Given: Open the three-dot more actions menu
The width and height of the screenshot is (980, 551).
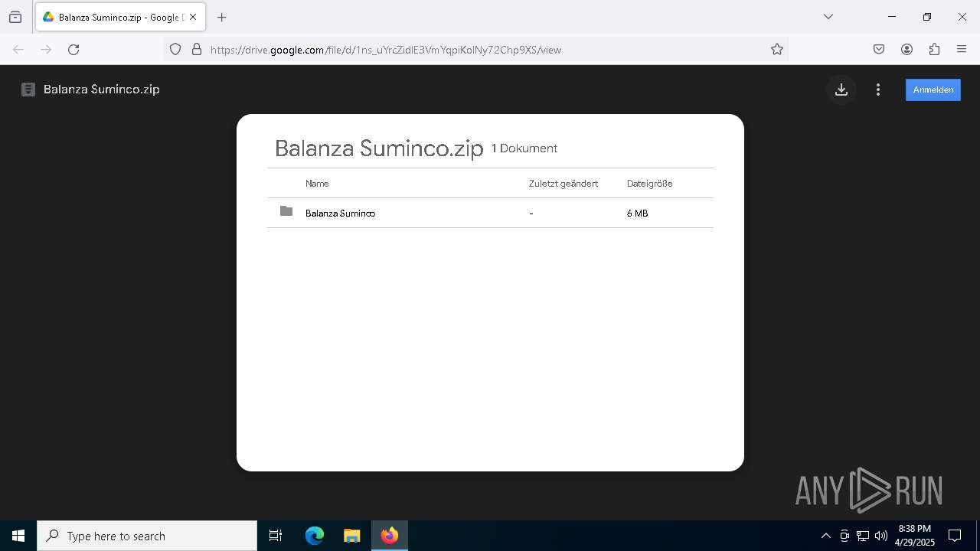Looking at the screenshot, I should click(878, 90).
